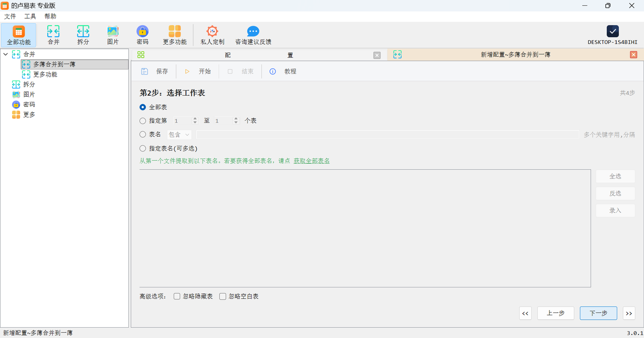This screenshot has width=644, height=338.
Task: Click the second sheet number spinner
Action: (226, 121)
